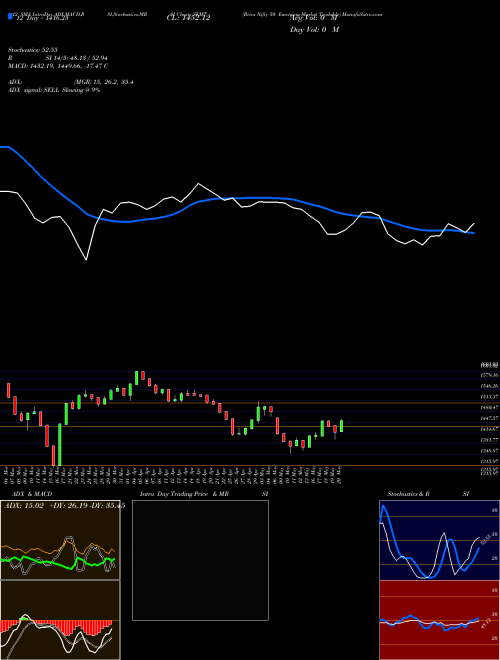The image size is (500, 660).
Task: Click the 1414.67 price axis label
Action: point(490,429)
